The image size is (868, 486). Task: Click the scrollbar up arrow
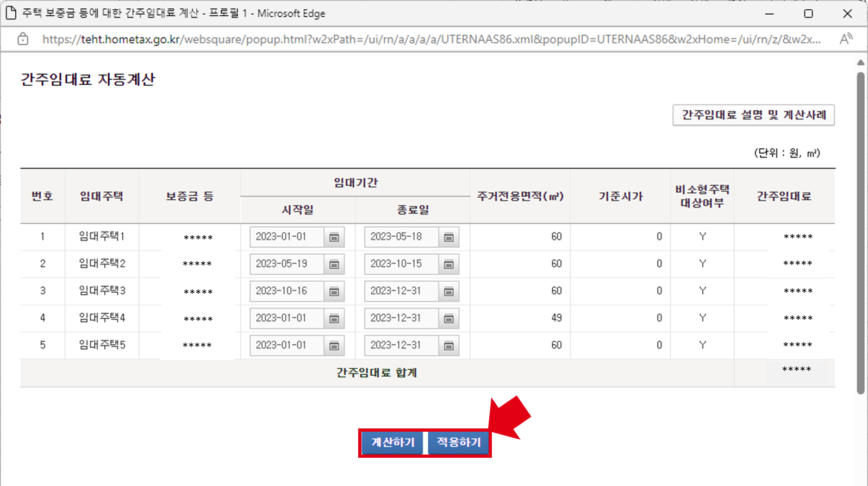[860, 63]
